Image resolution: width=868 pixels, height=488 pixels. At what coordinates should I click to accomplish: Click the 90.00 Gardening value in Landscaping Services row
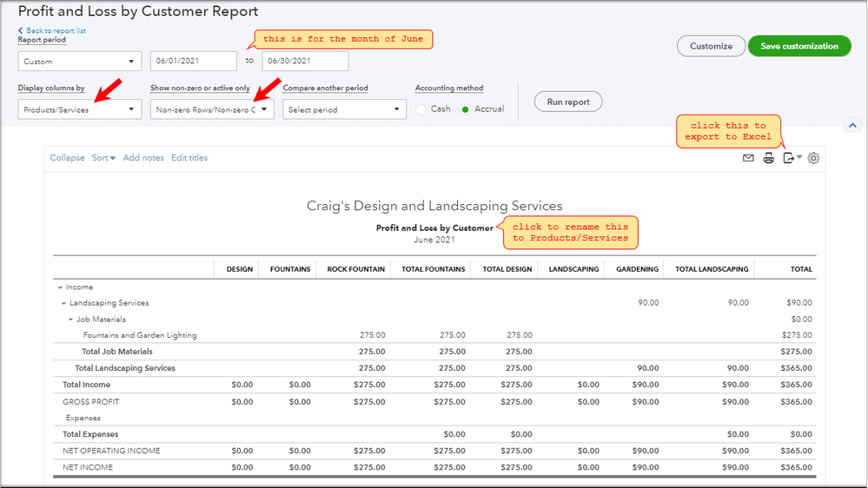tap(647, 303)
